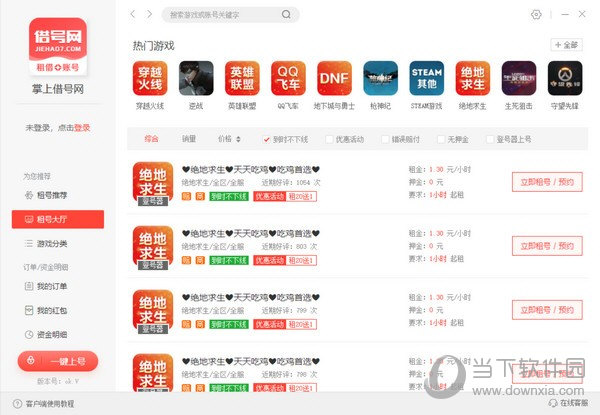The image size is (600, 415).
Task: Click the 一键上号 button
Action: pos(58,361)
